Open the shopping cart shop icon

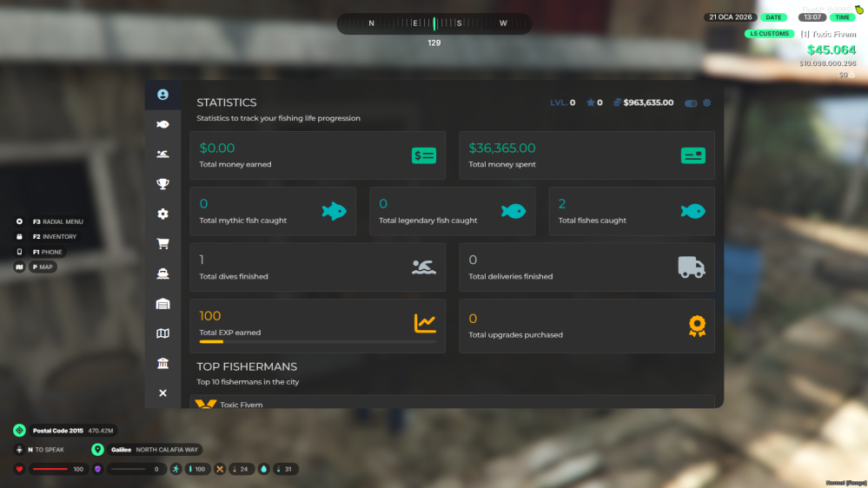point(162,244)
